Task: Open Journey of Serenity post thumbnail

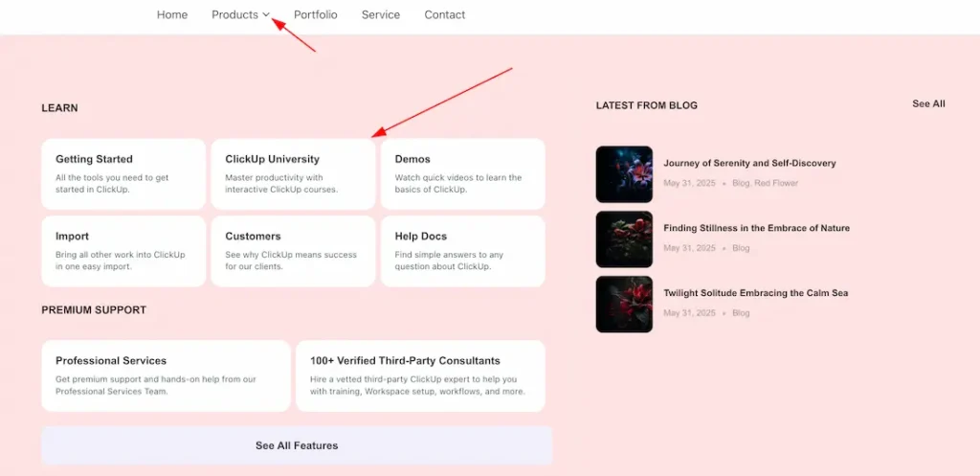Action: click(x=624, y=174)
